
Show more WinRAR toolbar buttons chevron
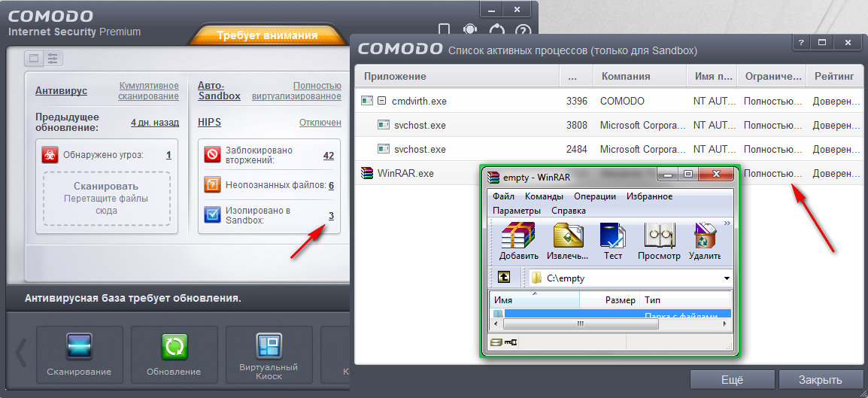(x=727, y=223)
